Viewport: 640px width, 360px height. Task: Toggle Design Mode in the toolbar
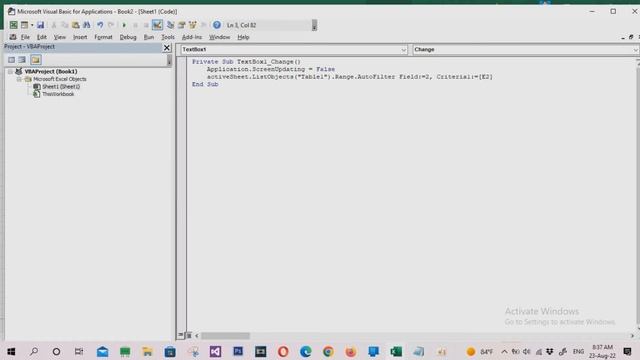coord(157,25)
